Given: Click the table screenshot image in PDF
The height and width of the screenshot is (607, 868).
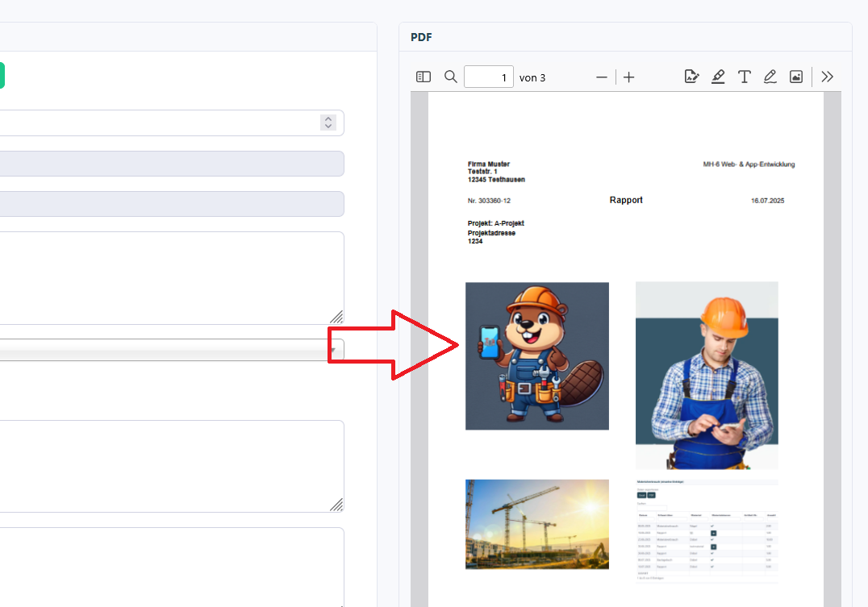Looking at the screenshot, I should 707,530.
